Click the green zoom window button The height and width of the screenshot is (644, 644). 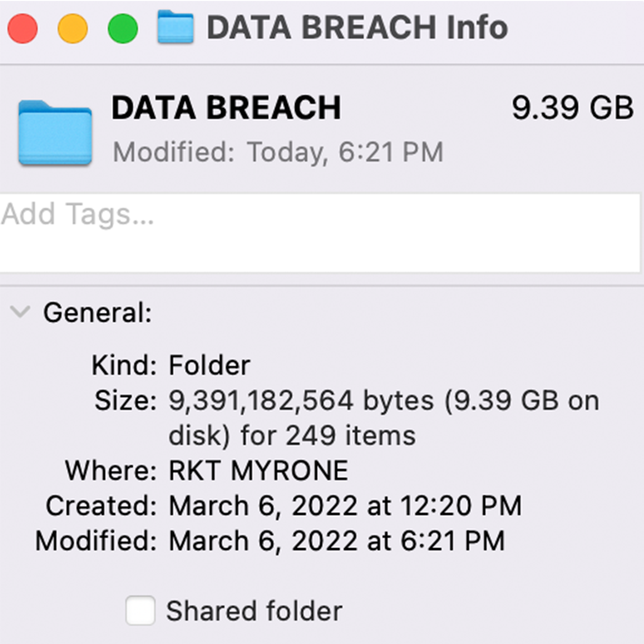[123, 29]
